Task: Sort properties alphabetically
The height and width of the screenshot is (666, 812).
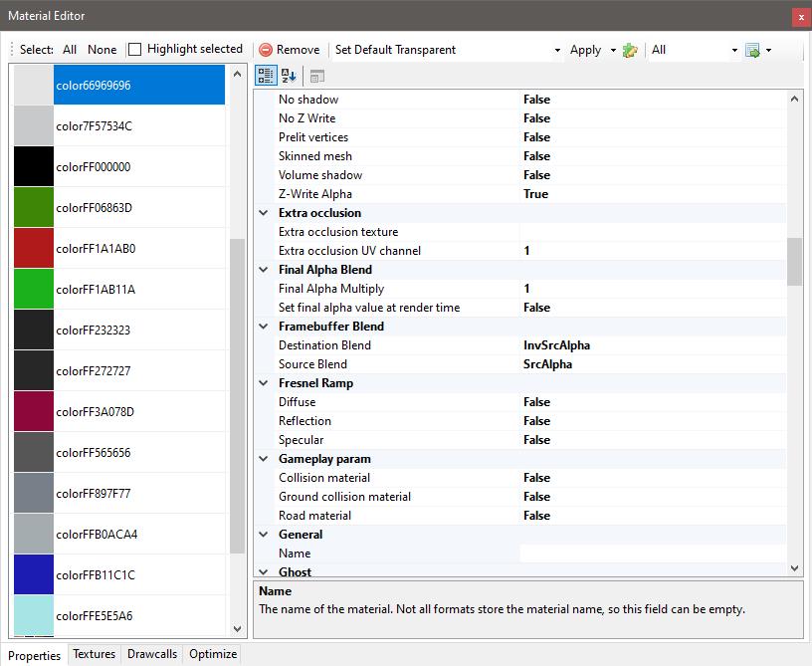Action: coord(289,76)
